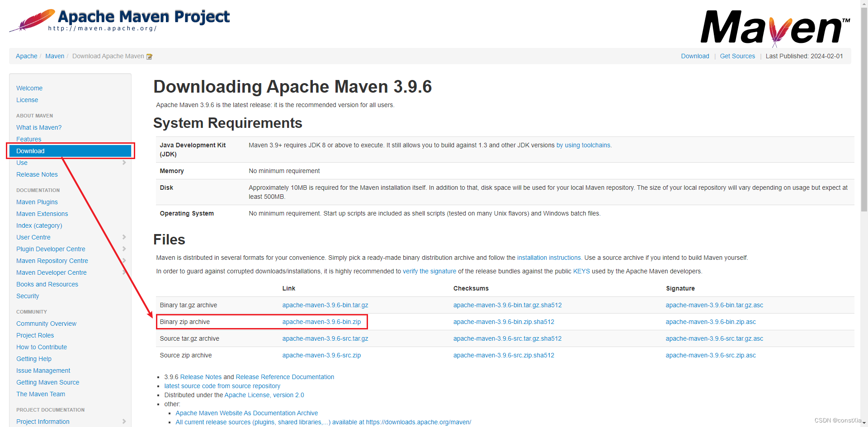Open Project Roles link

[35, 335]
